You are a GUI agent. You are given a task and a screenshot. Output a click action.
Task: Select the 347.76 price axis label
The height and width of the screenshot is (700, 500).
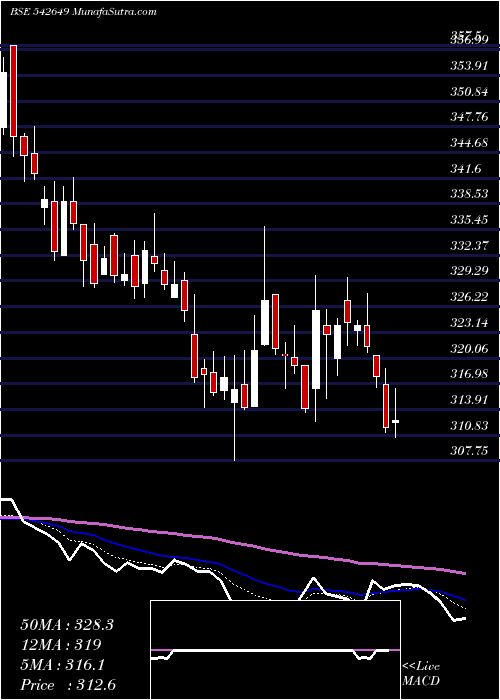coord(468,118)
